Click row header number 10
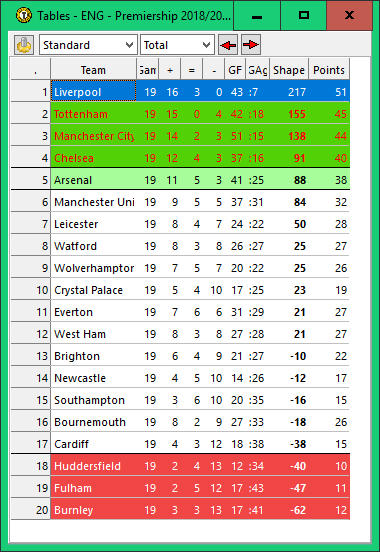This screenshot has height=552, width=380. 31,290
